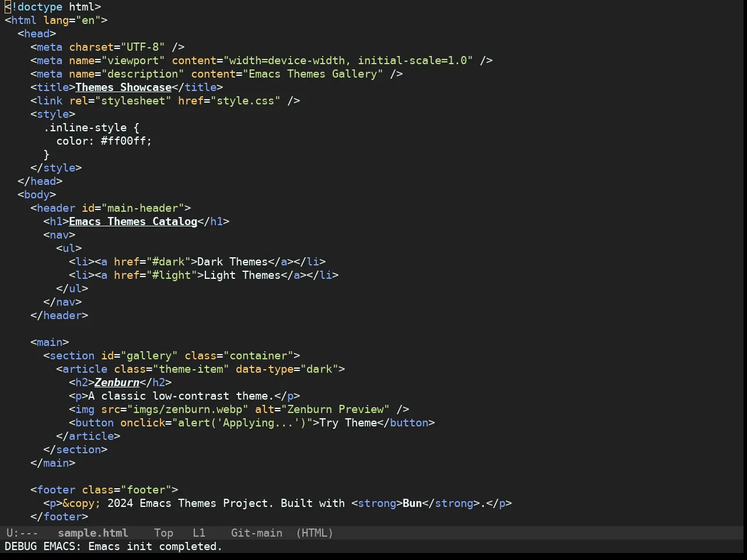This screenshot has height=560, width=747.
Task: Click the footer class="footer" opening tag
Action: click(x=104, y=490)
